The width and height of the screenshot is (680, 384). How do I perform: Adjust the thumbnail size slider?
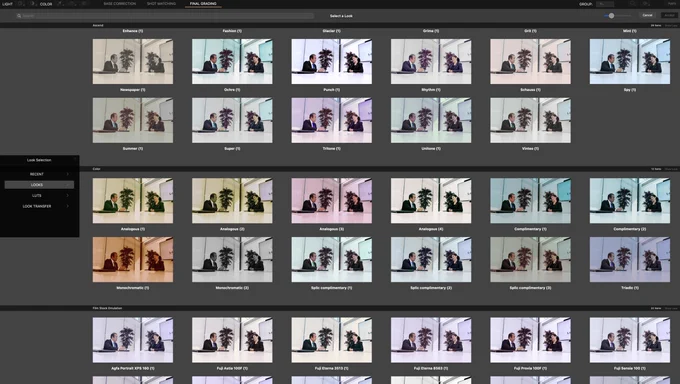pyautogui.click(x=611, y=16)
